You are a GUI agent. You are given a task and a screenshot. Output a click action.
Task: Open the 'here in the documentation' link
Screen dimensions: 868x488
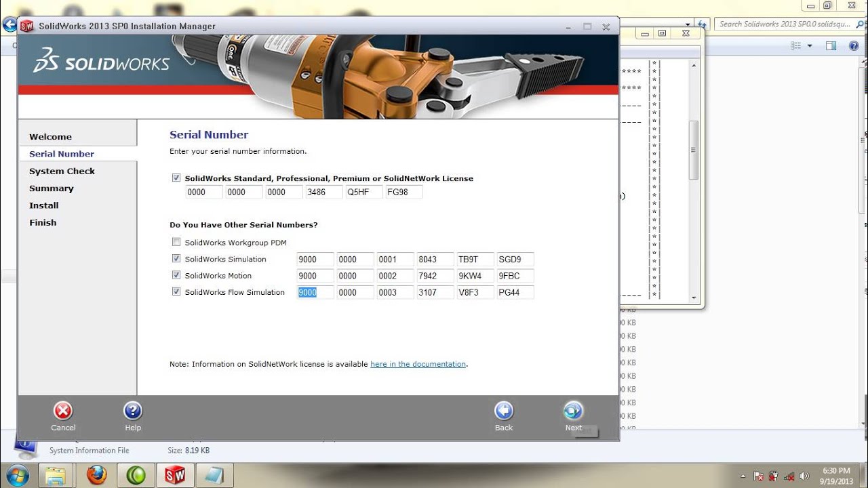coord(418,364)
